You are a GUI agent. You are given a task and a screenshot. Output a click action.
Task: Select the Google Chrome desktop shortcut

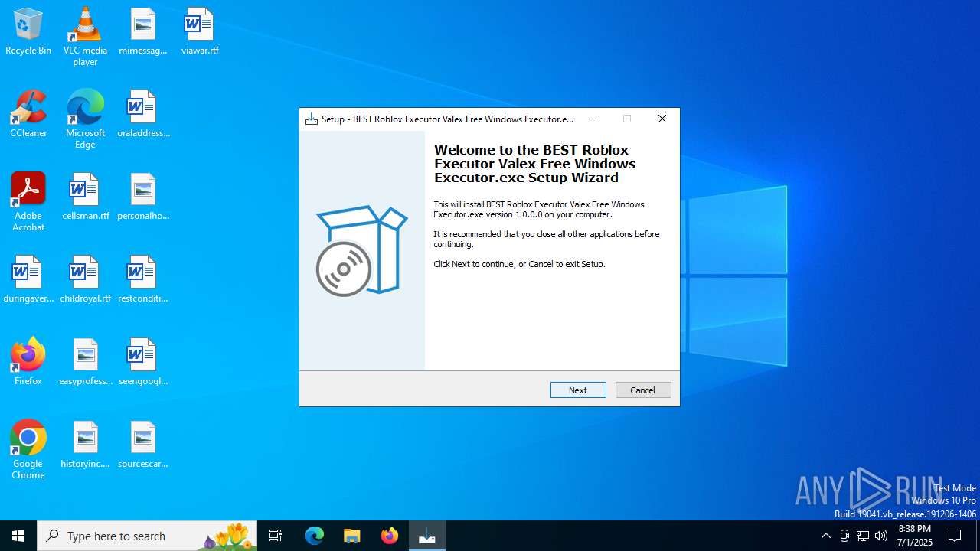pyautogui.click(x=28, y=450)
